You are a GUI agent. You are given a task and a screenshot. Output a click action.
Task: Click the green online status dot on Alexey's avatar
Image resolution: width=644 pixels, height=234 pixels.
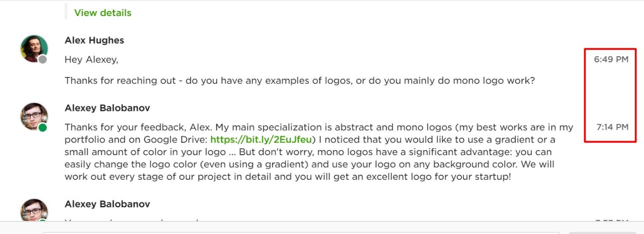(x=43, y=128)
